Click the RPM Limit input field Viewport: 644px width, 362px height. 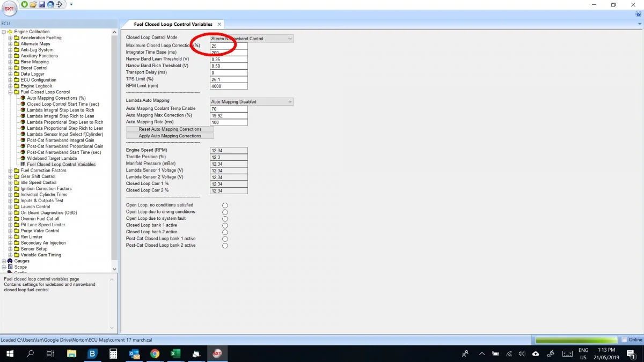tap(229, 86)
